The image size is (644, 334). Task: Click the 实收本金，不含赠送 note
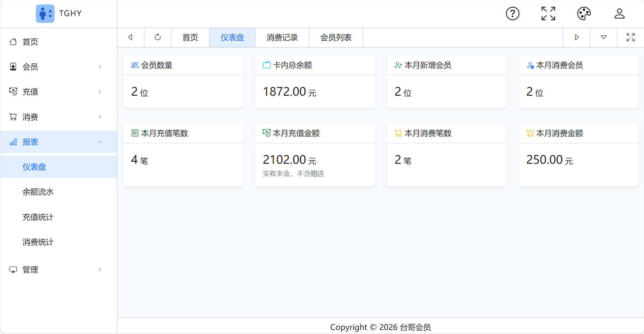pyautogui.click(x=293, y=174)
